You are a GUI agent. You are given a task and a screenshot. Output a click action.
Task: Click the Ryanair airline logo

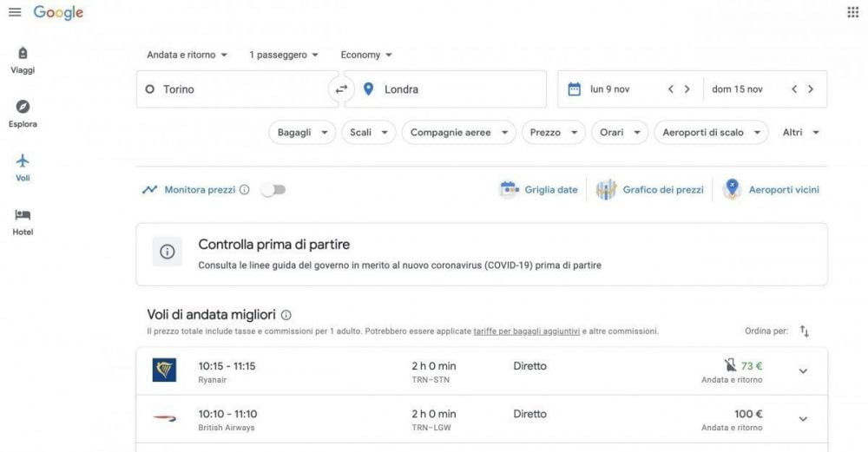pyautogui.click(x=164, y=370)
